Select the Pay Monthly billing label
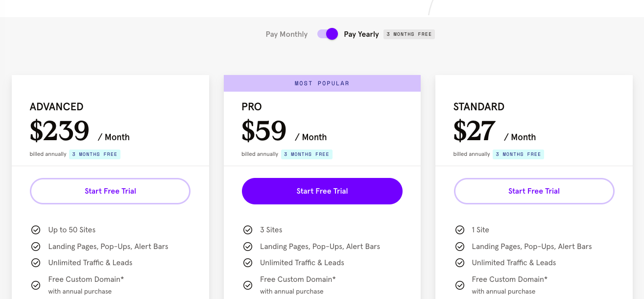The width and height of the screenshot is (644, 299). coord(286,34)
